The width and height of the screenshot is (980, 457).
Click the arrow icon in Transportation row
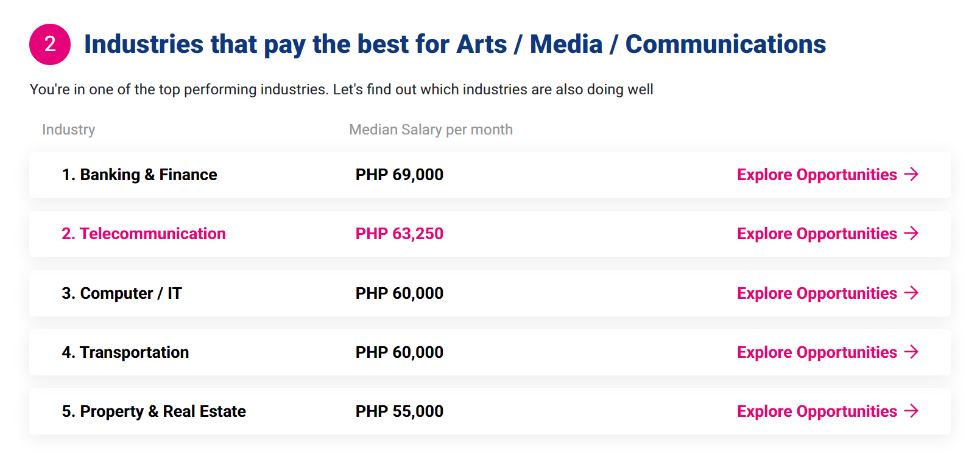tap(911, 352)
